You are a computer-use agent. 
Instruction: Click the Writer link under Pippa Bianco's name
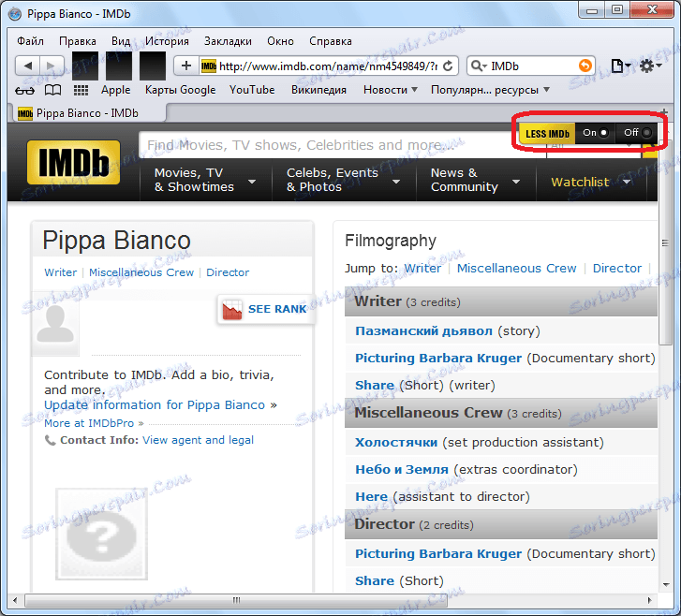[60, 272]
